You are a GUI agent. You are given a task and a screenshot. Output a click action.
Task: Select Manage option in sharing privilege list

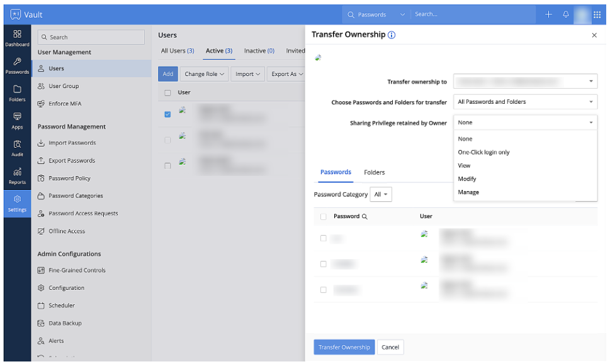pos(525,192)
